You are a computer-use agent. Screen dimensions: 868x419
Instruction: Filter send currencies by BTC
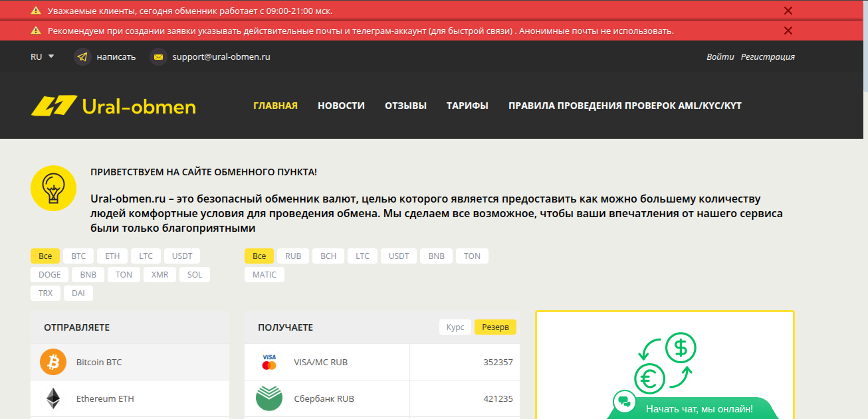[78, 256]
